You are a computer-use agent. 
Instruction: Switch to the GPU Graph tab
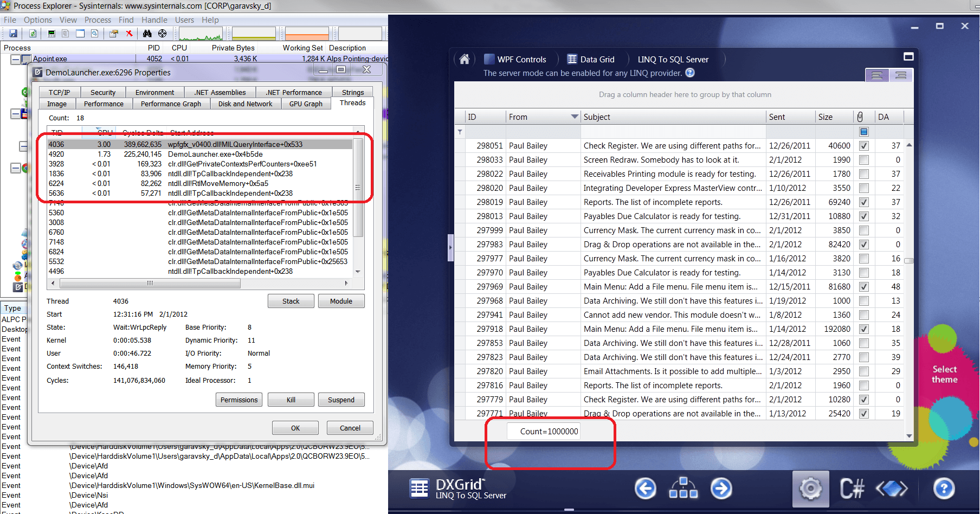point(306,104)
